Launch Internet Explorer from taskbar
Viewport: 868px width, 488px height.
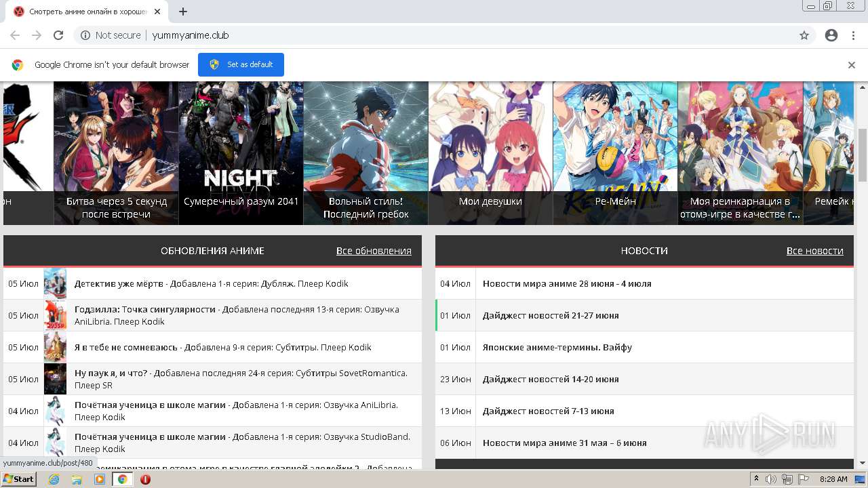(54, 479)
